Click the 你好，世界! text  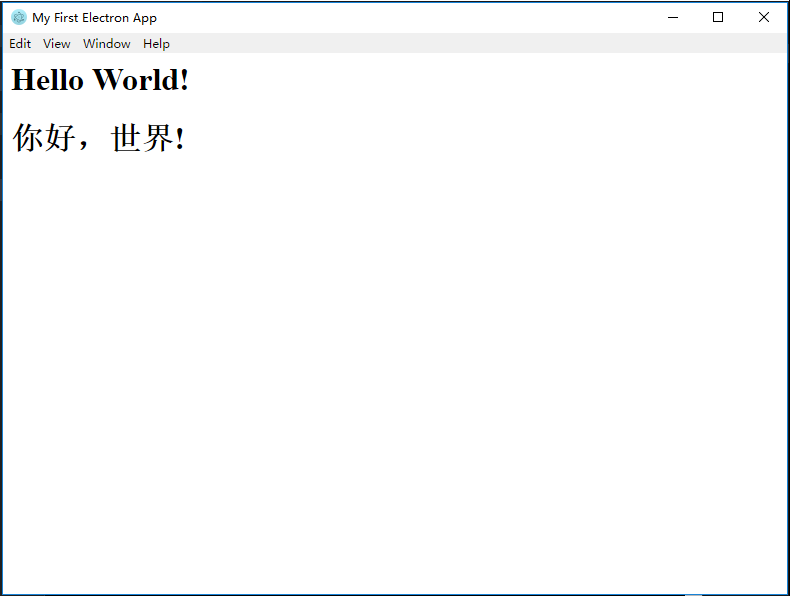coord(99,138)
